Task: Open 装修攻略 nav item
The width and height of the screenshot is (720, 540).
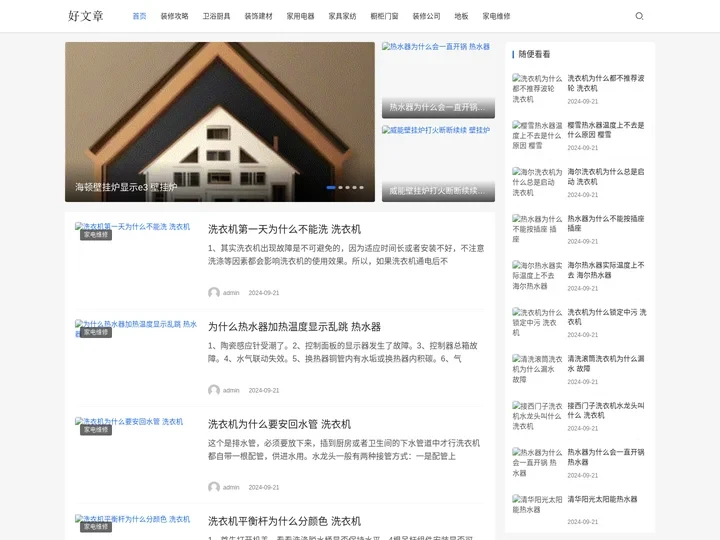Action: pyautogui.click(x=174, y=16)
